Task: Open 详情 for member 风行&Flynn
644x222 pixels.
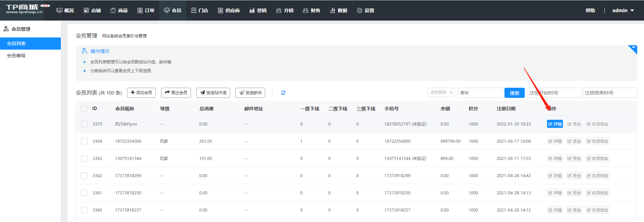Action: click(x=554, y=124)
